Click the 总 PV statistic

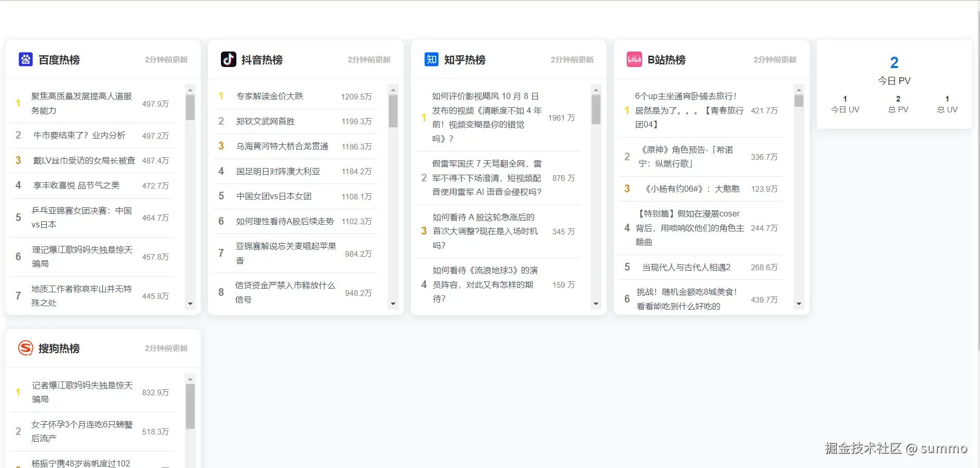click(x=898, y=104)
